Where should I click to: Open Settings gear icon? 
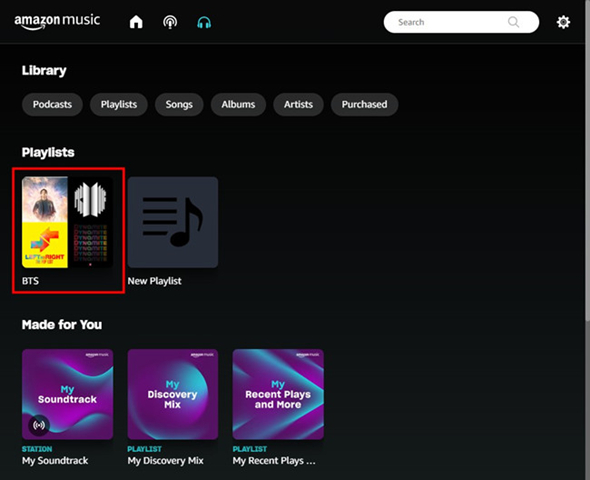pos(563,22)
